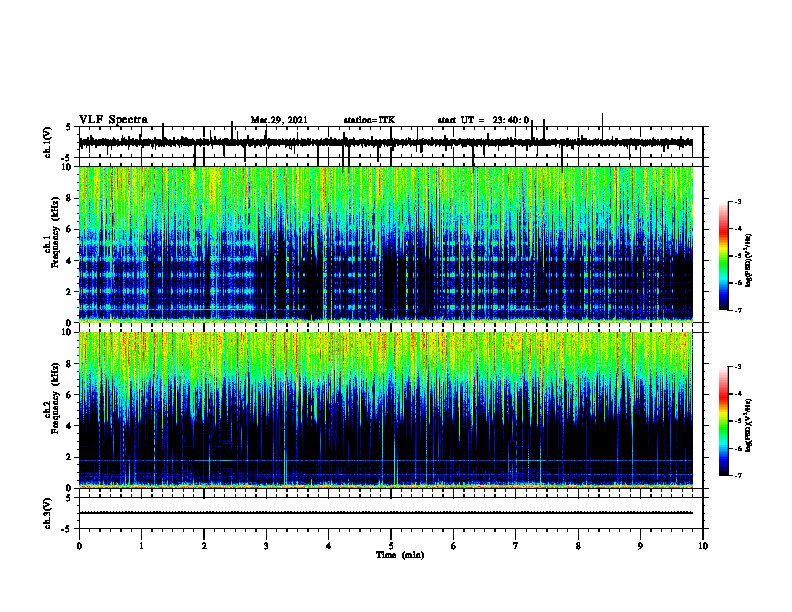The width and height of the screenshot is (792, 612).
Task: Click the bottom time axis tick label "10"
Action: 703,546
